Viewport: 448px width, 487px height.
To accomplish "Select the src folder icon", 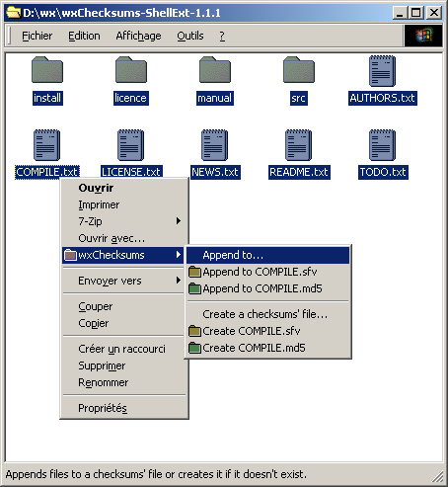I will [x=299, y=70].
